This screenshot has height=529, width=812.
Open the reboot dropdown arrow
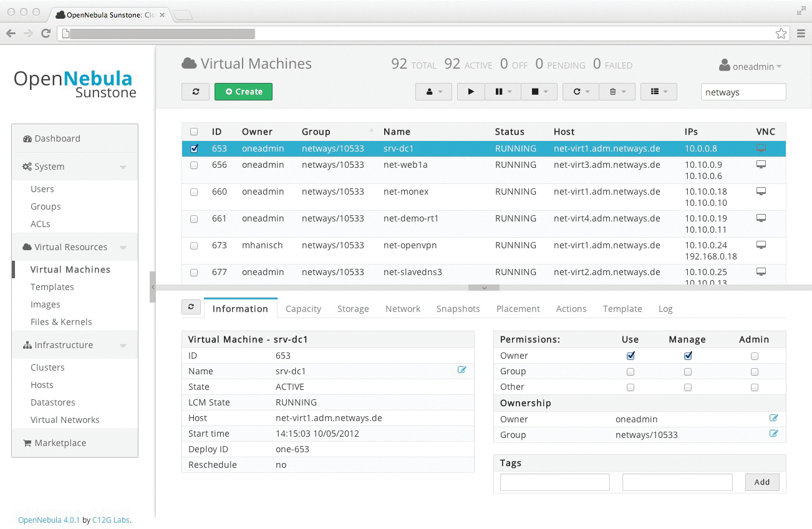tap(589, 91)
